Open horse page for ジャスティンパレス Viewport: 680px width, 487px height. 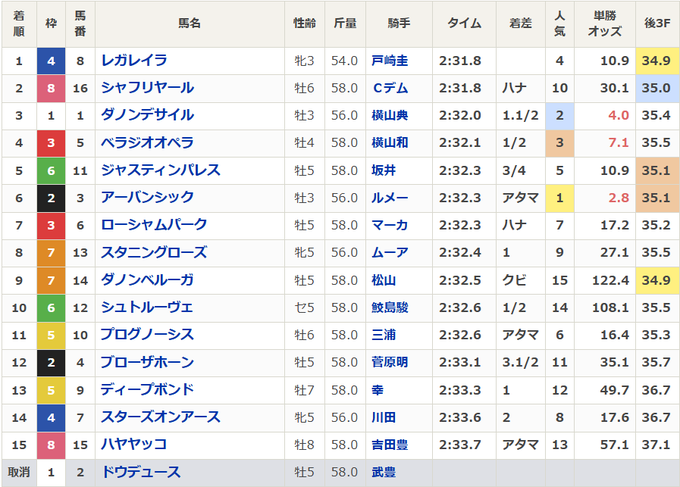coord(160,170)
